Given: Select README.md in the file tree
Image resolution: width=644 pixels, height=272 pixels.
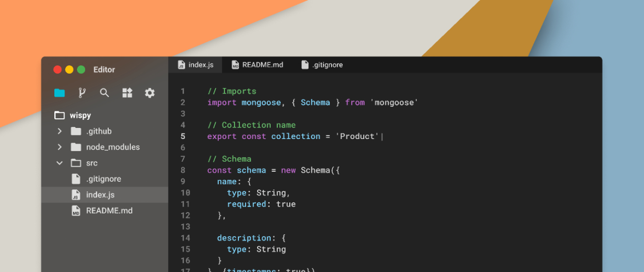Looking at the screenshot, I should (109, 211).
